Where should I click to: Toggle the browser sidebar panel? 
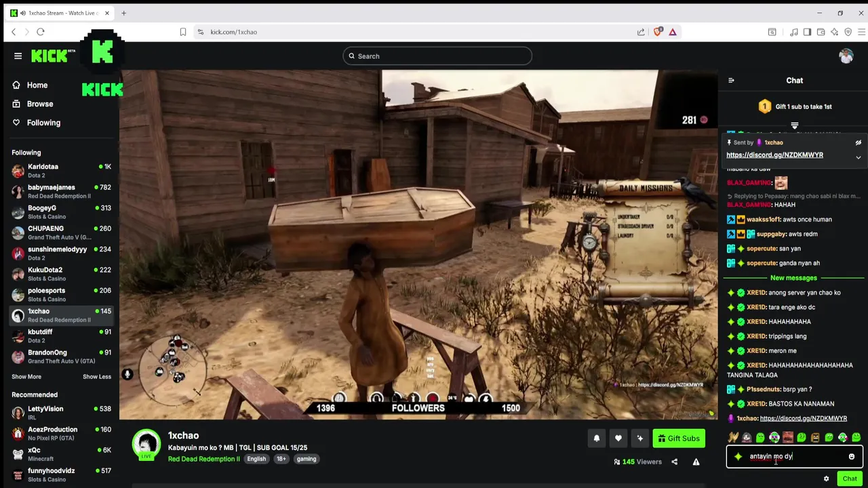tap(807, 32)
